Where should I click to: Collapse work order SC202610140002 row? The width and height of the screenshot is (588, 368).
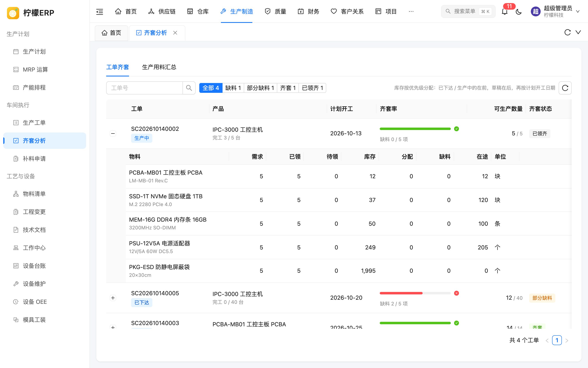113,133
